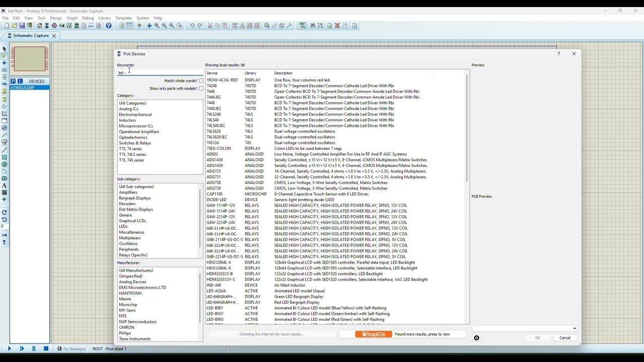644x362 pixels.
Task: Activate Component Mode in left toolbar
Action: point(5,56)
